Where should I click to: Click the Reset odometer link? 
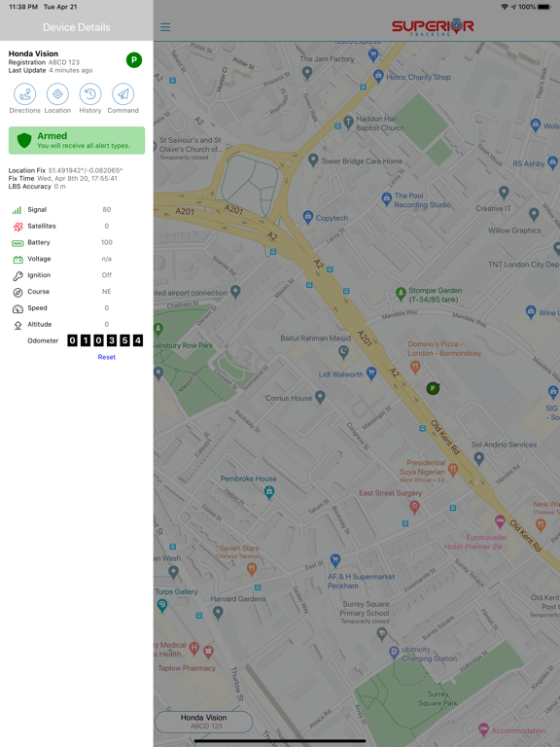(107, 357)
